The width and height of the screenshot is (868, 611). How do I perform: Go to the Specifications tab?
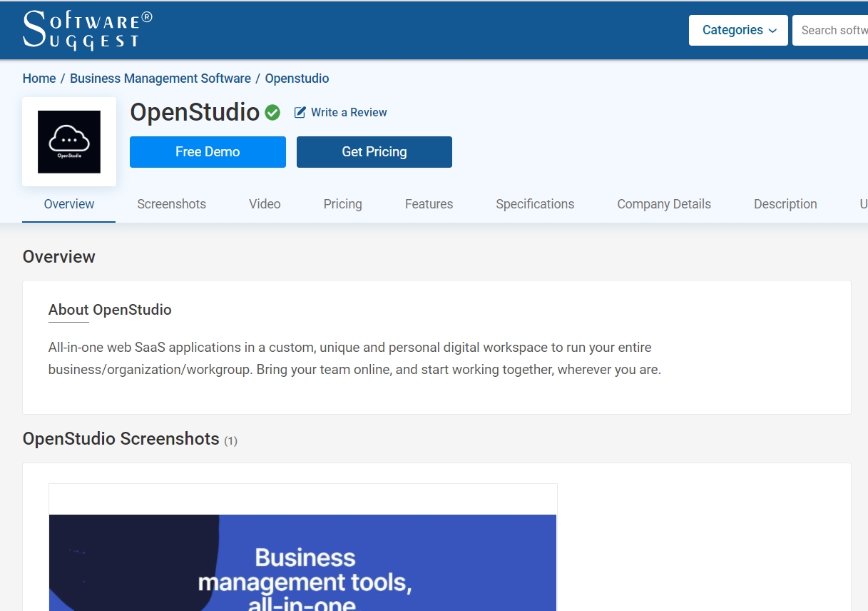pyautogui.click(x=535, y=204)
